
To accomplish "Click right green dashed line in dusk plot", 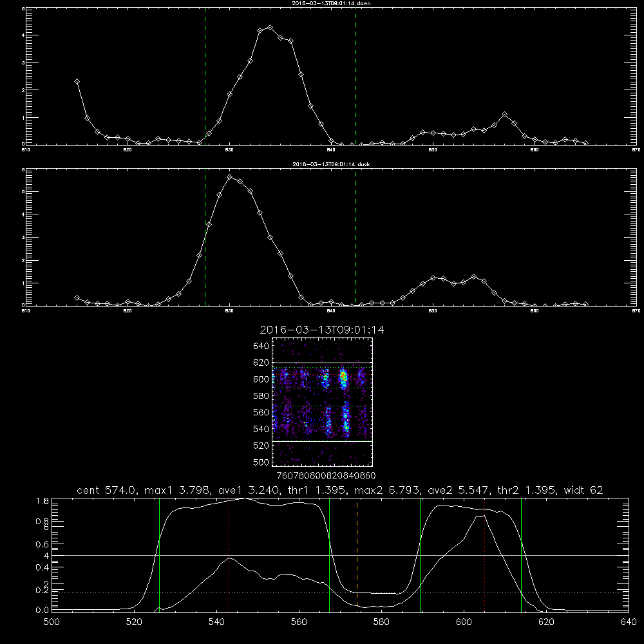I will (x=355, y=238).
